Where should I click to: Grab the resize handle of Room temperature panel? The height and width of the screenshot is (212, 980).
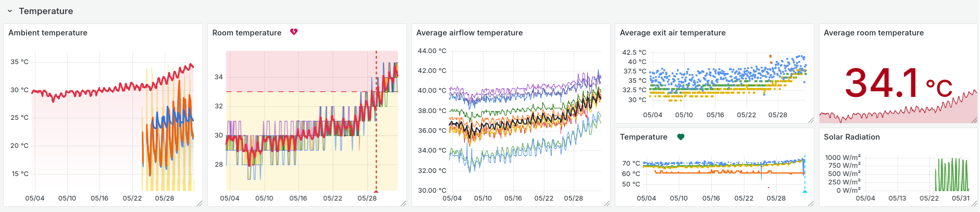point(403,203)
